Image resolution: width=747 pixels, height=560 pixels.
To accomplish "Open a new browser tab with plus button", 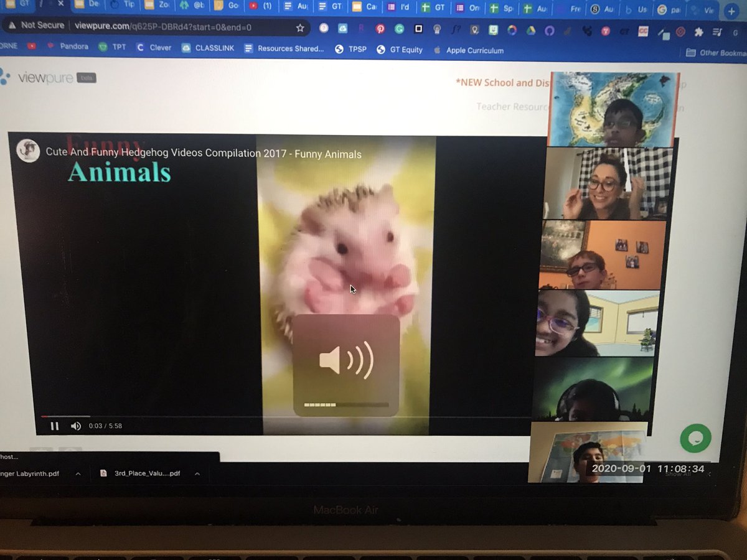I will coord(732,11).
